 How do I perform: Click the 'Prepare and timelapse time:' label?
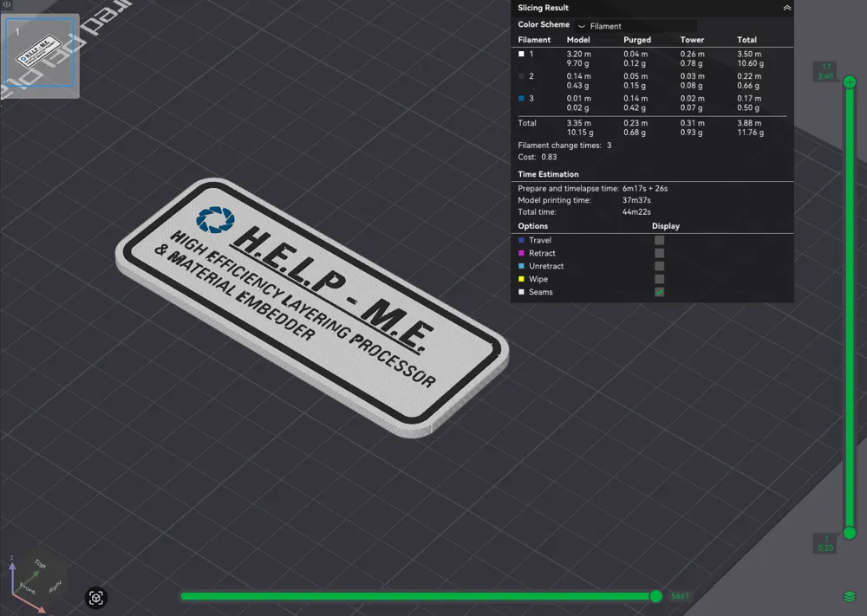click(568, 188)
